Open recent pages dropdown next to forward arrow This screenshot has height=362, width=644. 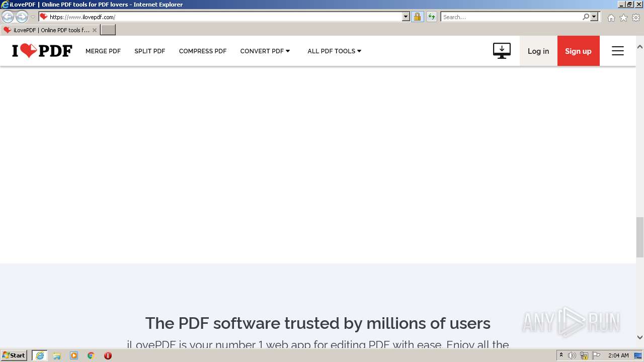pyautogui.click(x=33, y=17)
